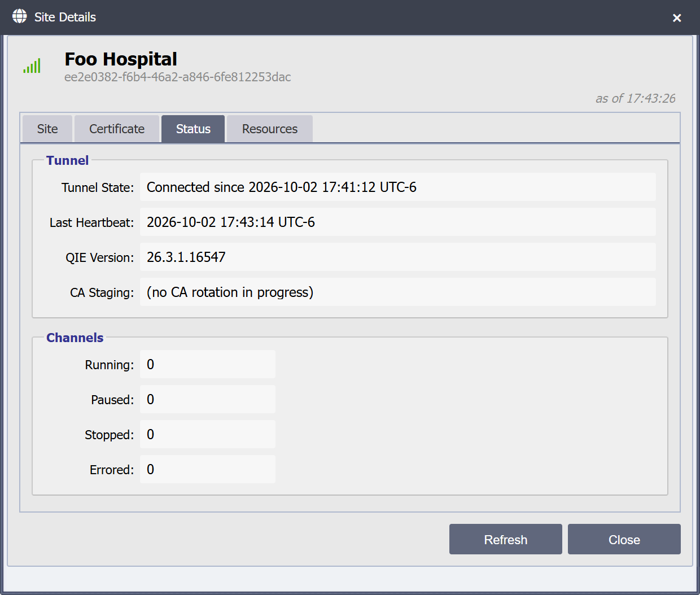
Task: Click the 'Last Heartbeat:' label
Action: 92,222
